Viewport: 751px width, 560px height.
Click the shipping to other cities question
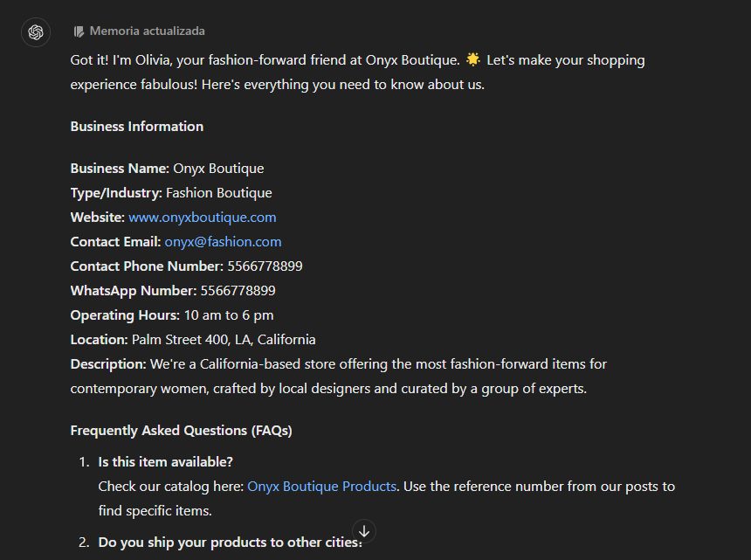click(x=227, y=543)
